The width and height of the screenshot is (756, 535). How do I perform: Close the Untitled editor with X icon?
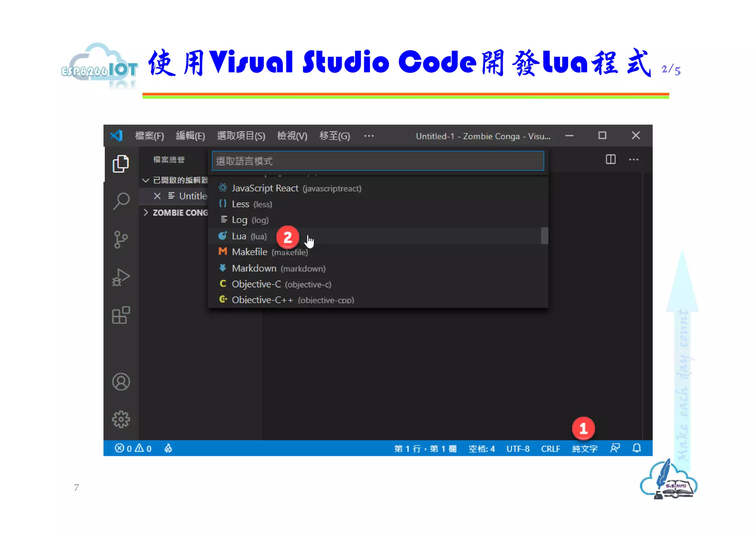point(157,196)
